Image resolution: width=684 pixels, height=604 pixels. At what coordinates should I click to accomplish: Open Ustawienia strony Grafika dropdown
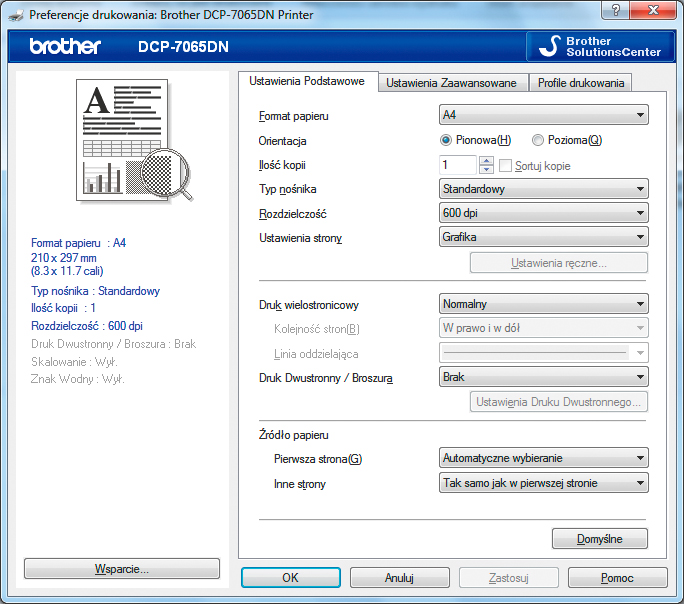tap(544, 237)
